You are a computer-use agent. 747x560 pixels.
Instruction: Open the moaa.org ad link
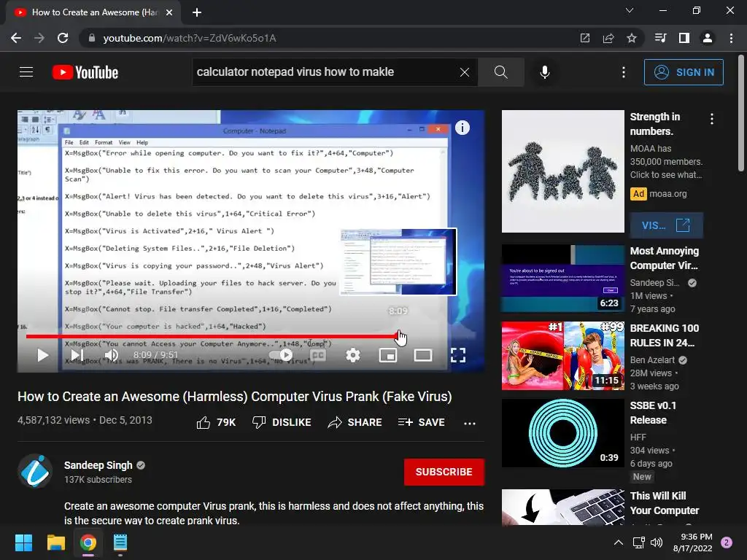pyautogui.click(x=668, y=194)
